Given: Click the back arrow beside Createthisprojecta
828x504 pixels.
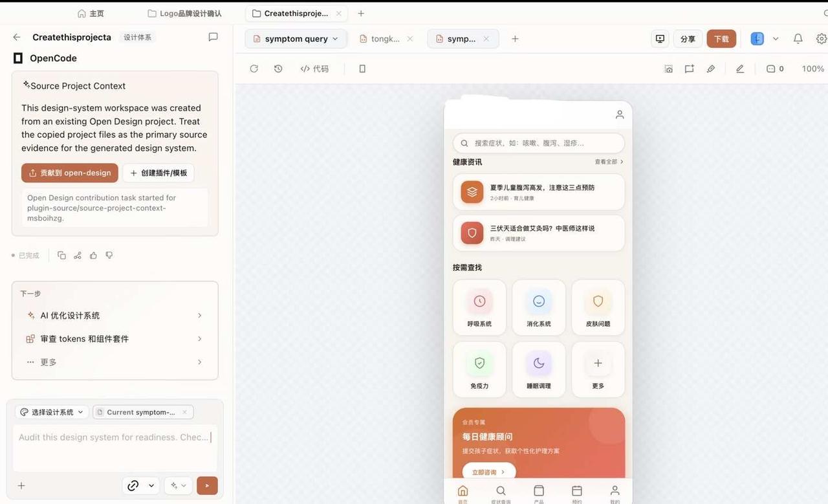Looking at the screenshot, I should pos(17,38).
